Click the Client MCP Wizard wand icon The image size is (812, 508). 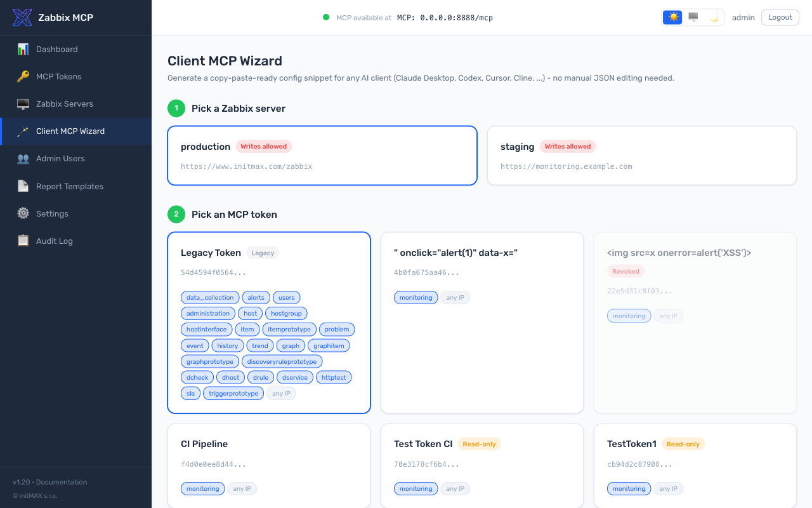[x=23, y=131]
